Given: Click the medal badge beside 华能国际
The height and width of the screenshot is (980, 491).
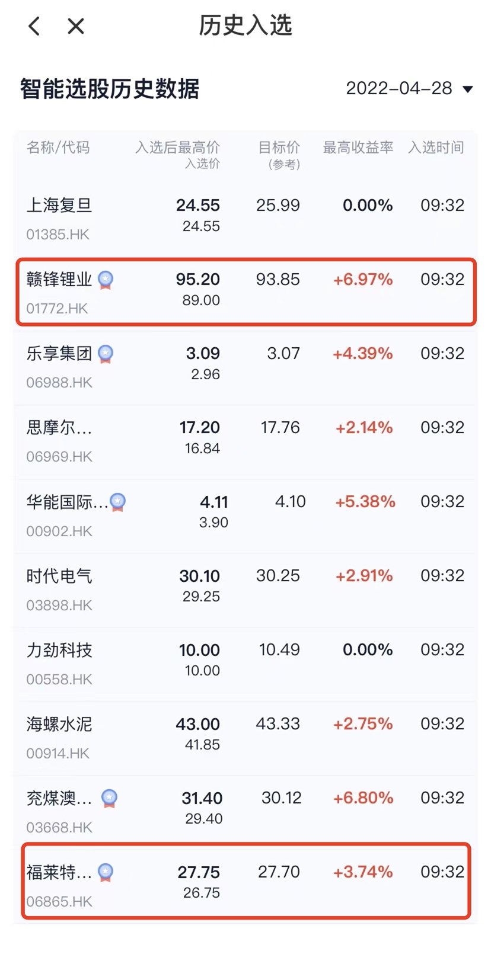Looking at the screenshot, I should click(118, 502).
